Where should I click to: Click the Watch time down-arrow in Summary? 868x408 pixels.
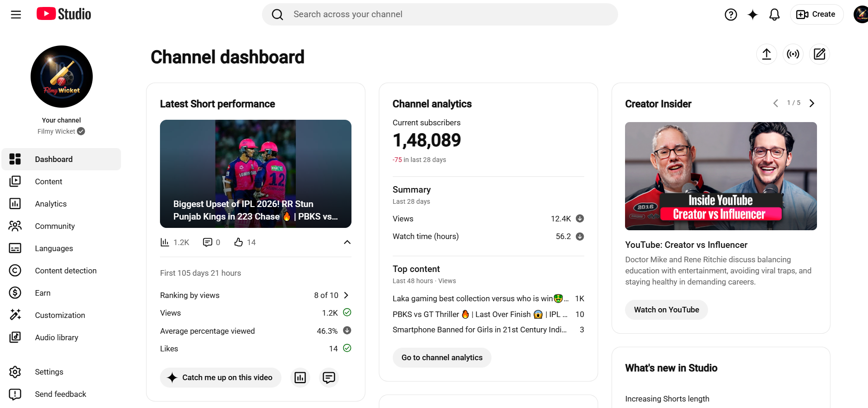[x=580, y=236]
